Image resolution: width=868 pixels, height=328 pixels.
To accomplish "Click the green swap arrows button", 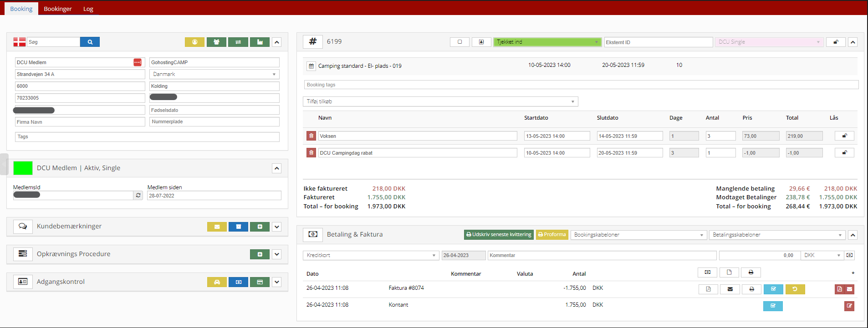I will pyautogui.click(x=238, y=42).
